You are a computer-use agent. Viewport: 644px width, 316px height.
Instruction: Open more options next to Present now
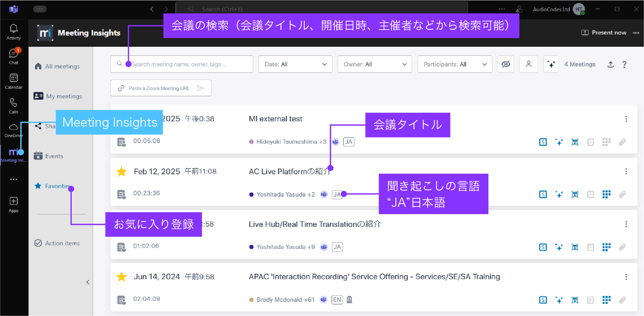(x=636, y=33)
